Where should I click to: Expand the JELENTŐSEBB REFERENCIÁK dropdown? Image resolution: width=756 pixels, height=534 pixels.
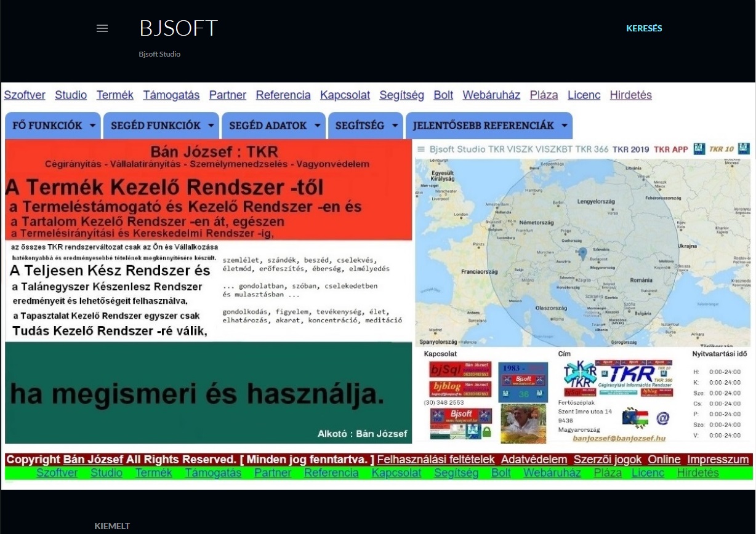[489, 126]
